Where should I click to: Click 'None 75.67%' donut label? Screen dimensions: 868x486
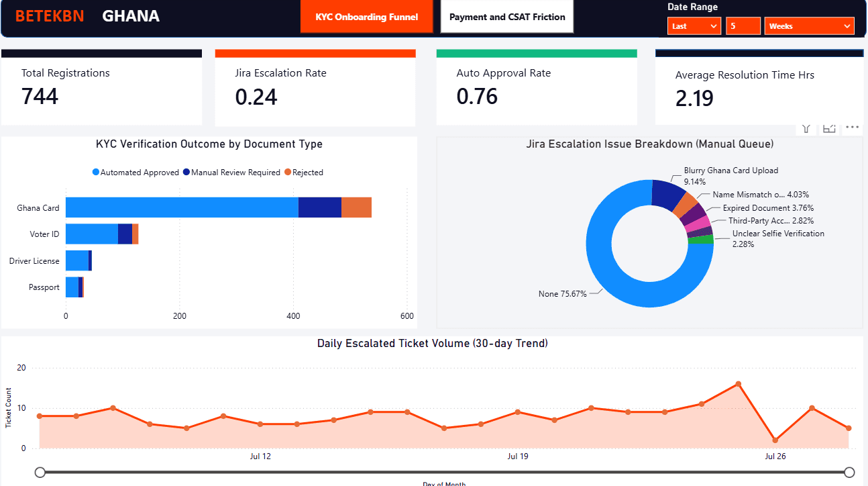point(563,294)
